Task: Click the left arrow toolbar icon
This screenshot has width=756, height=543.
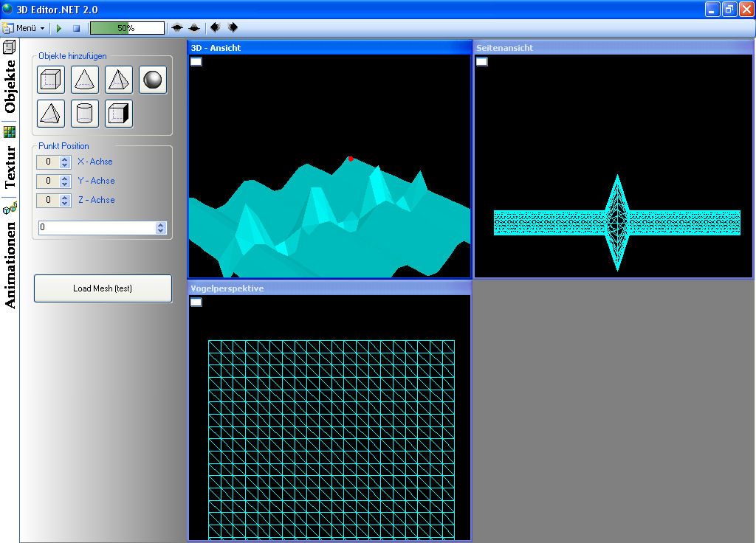Action: [x=215, y=28]
